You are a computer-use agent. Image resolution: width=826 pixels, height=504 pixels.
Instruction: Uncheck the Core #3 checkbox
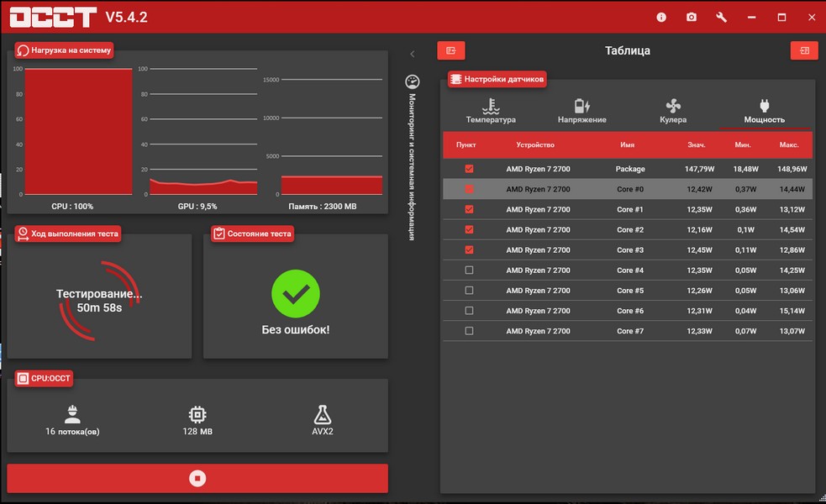click(x=469, y=250)
